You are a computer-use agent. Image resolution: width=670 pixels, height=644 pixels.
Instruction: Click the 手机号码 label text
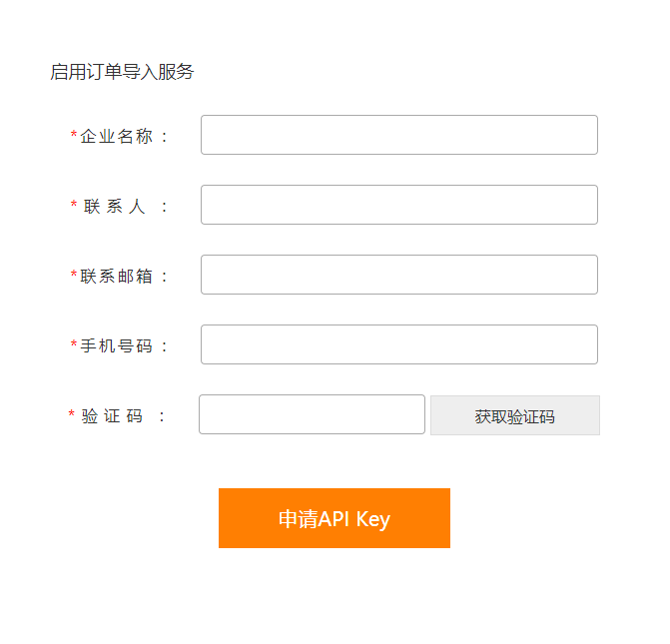tap(117, 346)
